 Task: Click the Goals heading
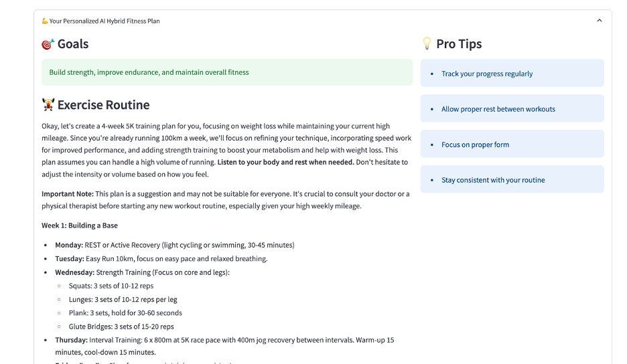tap(73, 44)
